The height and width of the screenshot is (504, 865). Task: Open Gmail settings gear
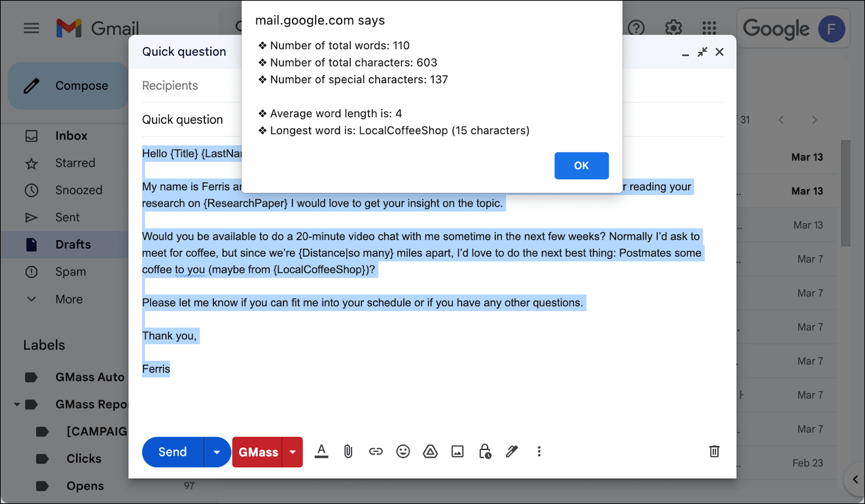(673, 28)
